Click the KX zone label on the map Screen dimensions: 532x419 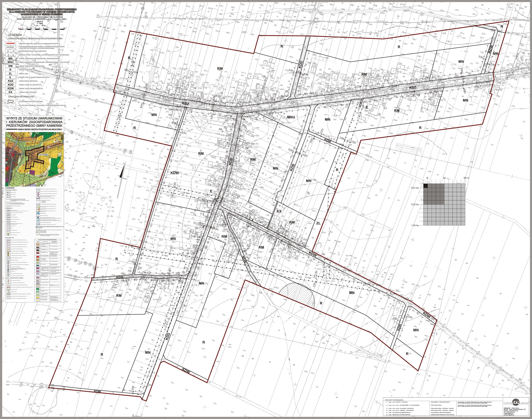pos(279,211)
